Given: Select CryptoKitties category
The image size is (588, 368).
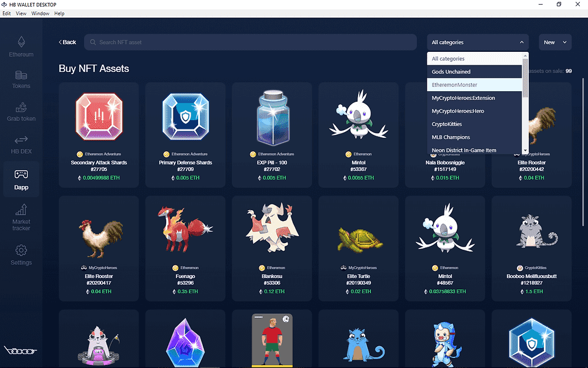Looking at the screenshot, I should pyautogui.click(x=474, y=124).
